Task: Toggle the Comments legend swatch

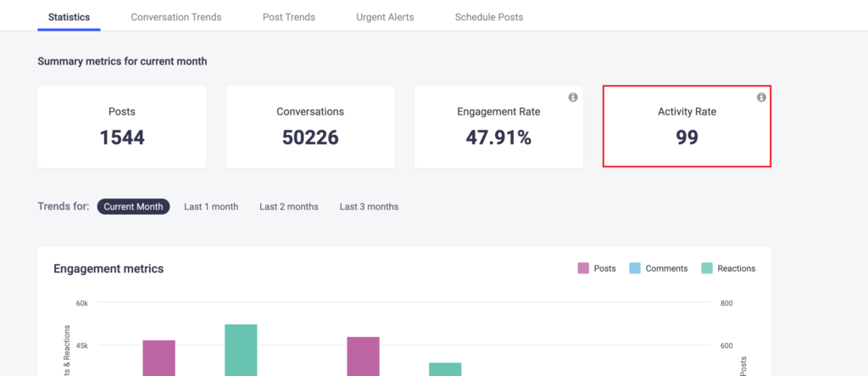Action: [635, 268]
